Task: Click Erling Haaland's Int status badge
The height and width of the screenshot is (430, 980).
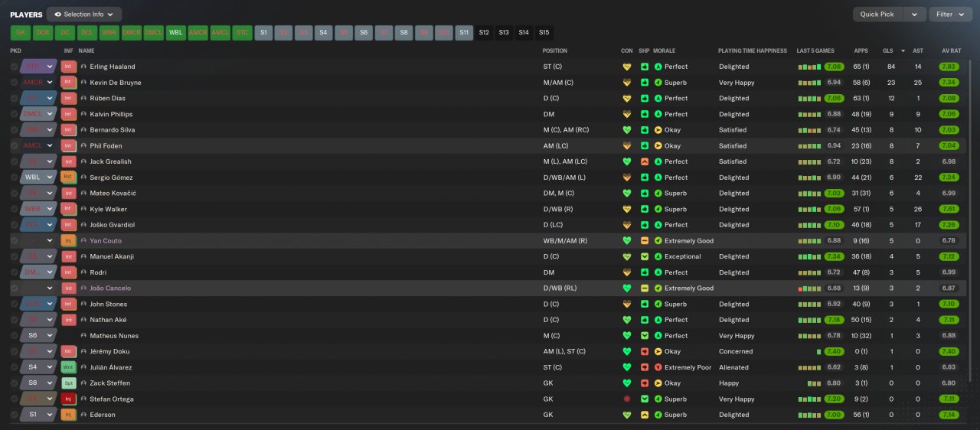Action: [x=69, y=67]
